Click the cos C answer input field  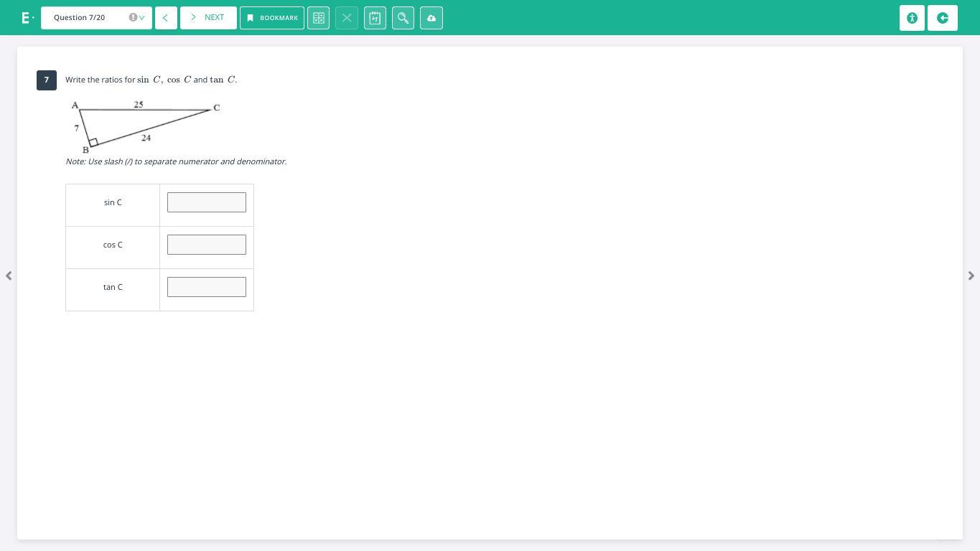[207, 245]
